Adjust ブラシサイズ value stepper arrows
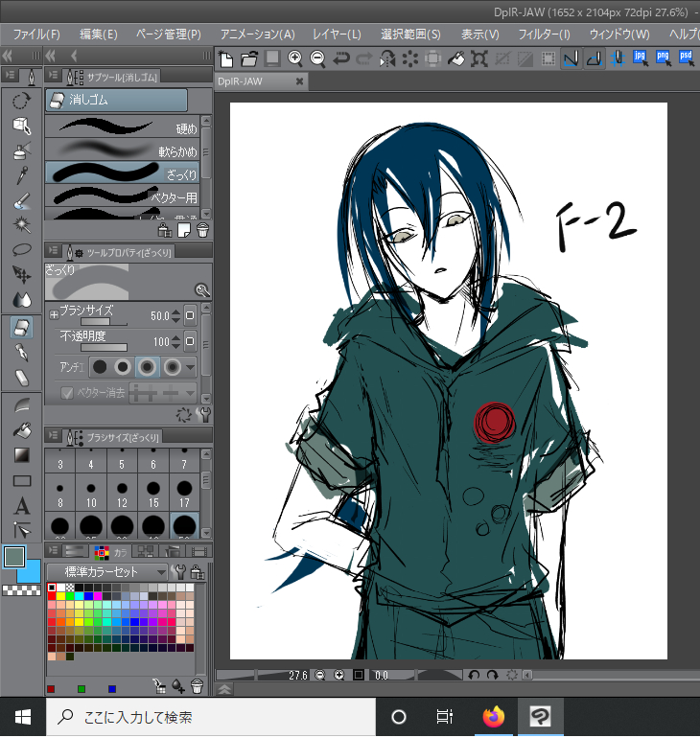The image size is (700, 738). coord(176,316)
